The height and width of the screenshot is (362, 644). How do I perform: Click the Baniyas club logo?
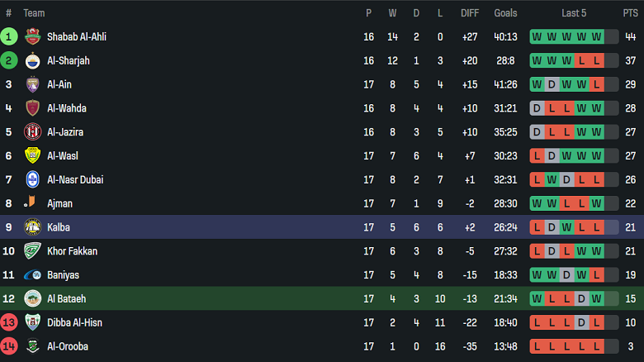pos(32,275)
